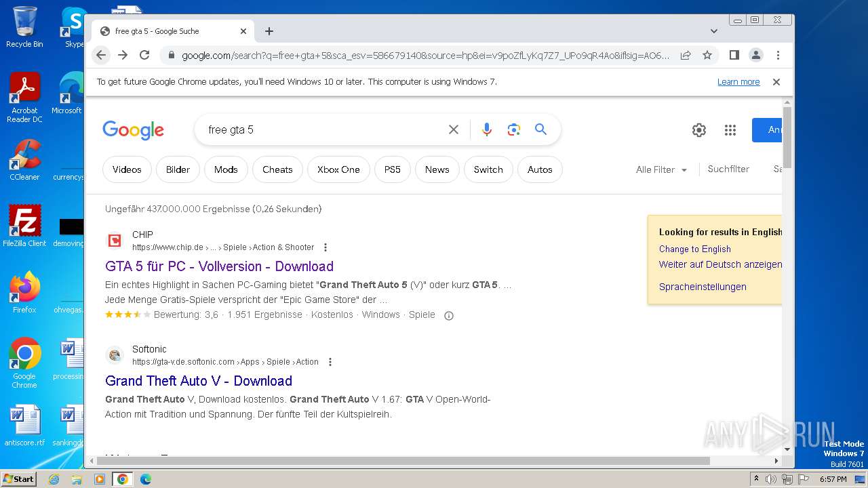Search by image with Google Lens
This screenshot has width=868, height=488.
click(x=514, y=129)
